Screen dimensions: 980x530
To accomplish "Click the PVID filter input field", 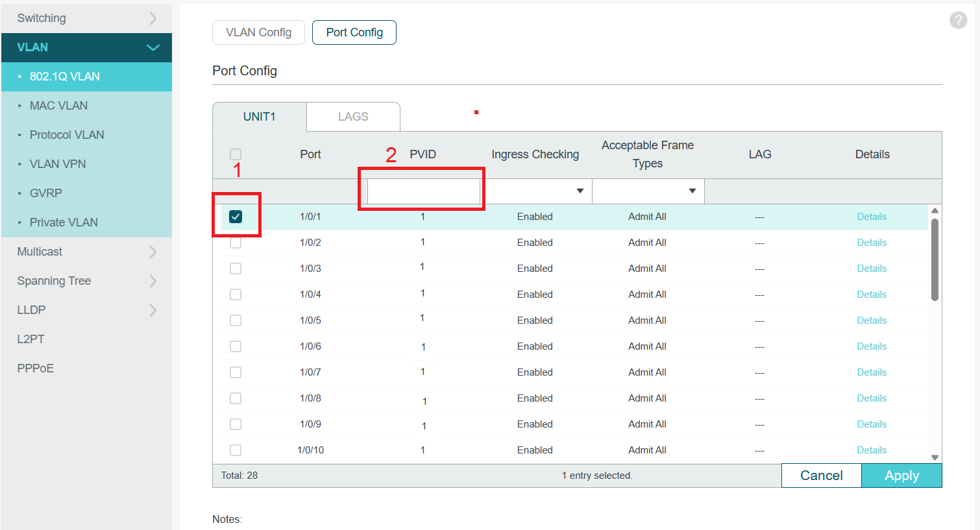I will [421, 189].
